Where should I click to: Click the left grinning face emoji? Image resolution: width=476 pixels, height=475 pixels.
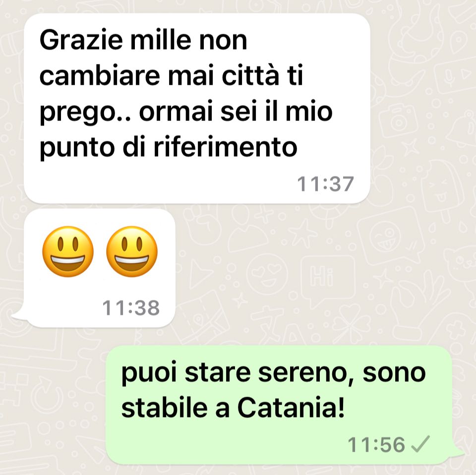68,251
